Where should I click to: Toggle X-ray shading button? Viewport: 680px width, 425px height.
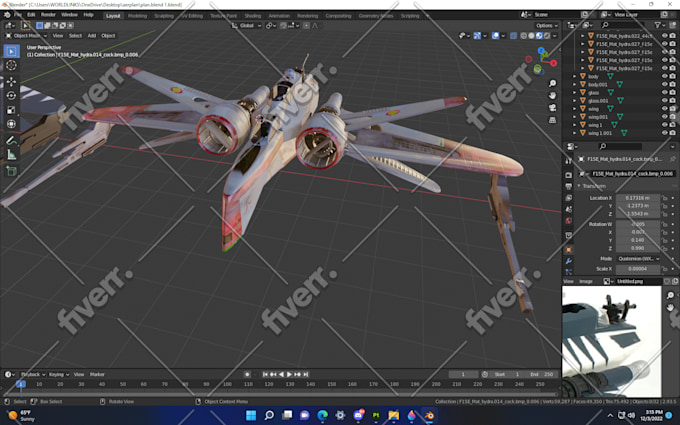point(513,36)
